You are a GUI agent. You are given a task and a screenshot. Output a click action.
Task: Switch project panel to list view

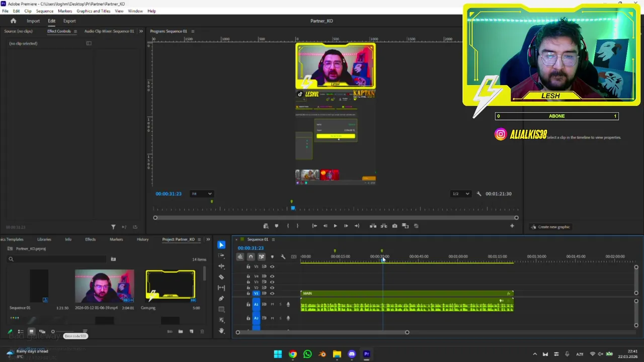pos(21,332)
